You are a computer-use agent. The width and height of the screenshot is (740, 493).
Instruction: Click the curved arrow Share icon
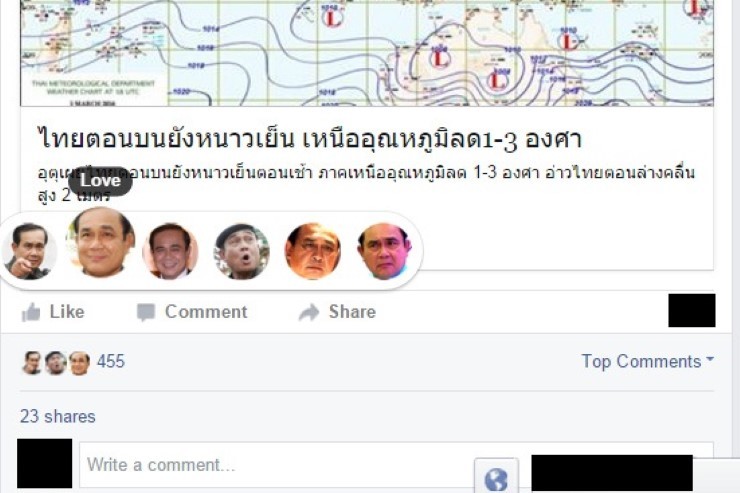pos(309,312)
